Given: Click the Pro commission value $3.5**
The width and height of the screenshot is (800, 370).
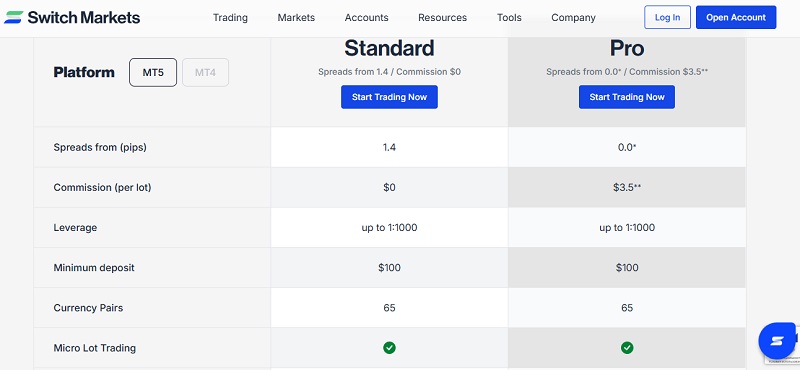Looking at the screenshot, I should pos(627,187).
